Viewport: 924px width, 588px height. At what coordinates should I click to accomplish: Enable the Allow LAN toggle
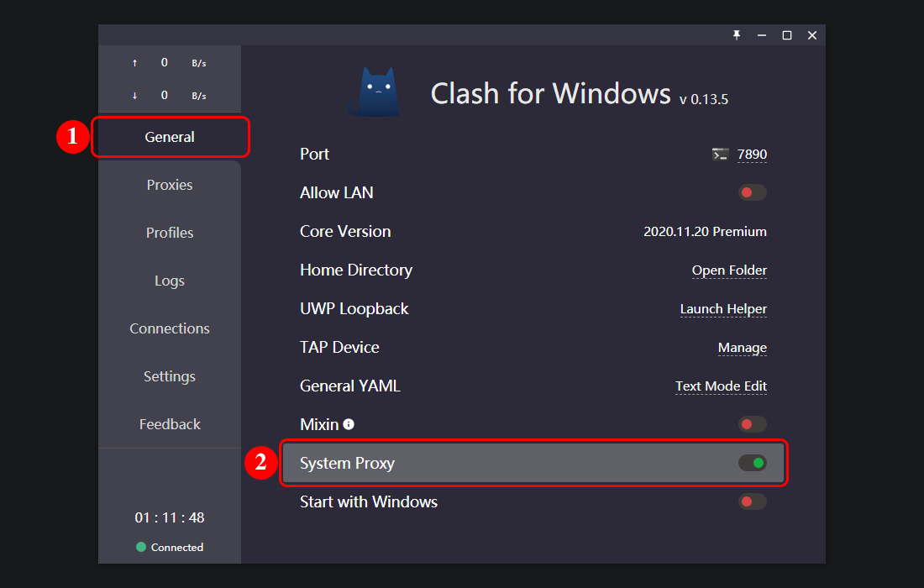(x=752, y=192)
